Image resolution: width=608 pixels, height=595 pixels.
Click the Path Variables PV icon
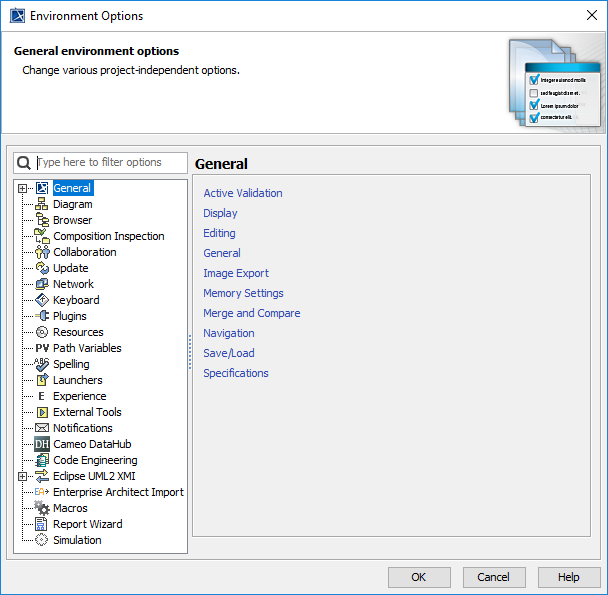(42, 348)
